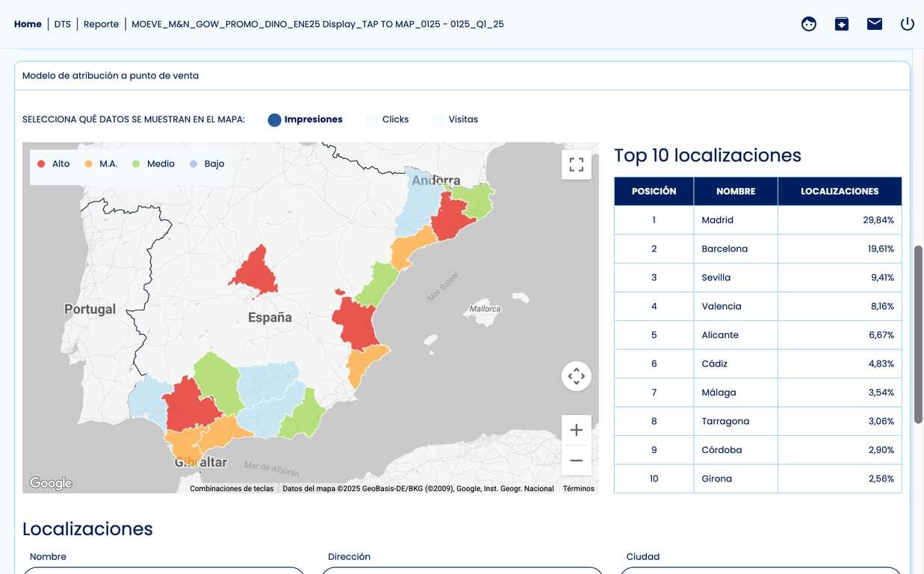924x574 pixels.
Task: Click the 2,56% value cell
Action: point(840,478)
